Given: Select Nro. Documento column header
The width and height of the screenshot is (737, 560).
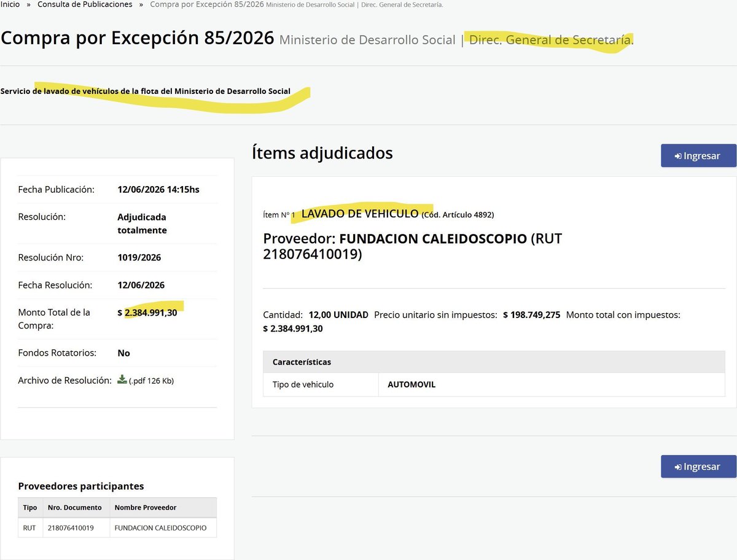Looking at the screenshot, I should 76,507.
